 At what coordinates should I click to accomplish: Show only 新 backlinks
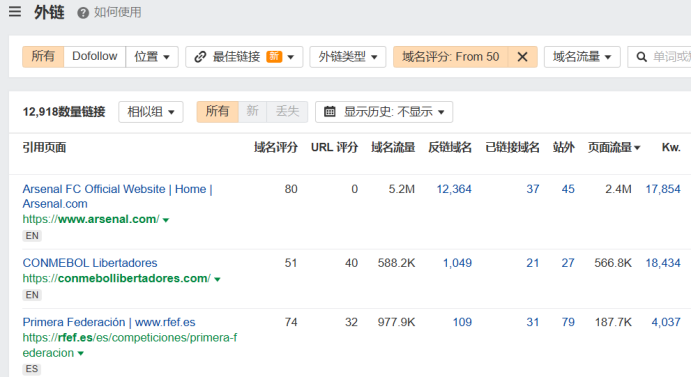coord(252,112)
